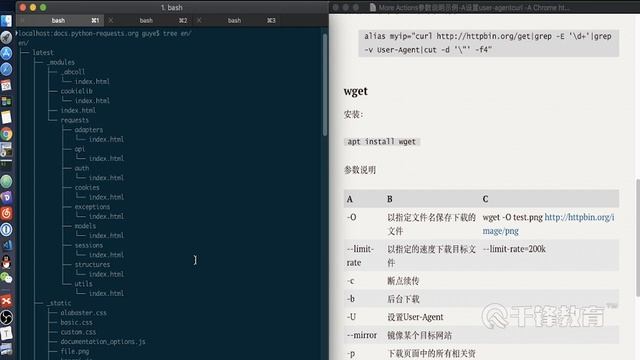
Task: Click the '参数说明' paragraph
Action: pos(360,170)
